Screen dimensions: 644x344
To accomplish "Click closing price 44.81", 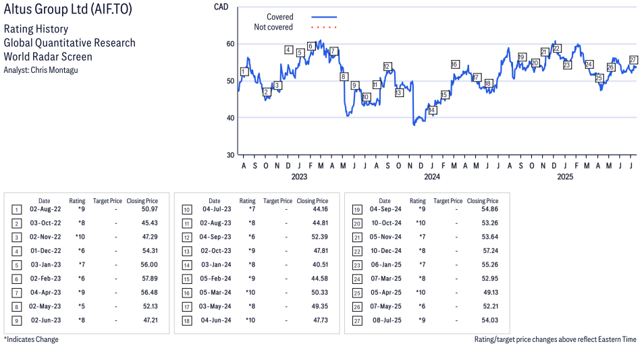I will 320,223.
